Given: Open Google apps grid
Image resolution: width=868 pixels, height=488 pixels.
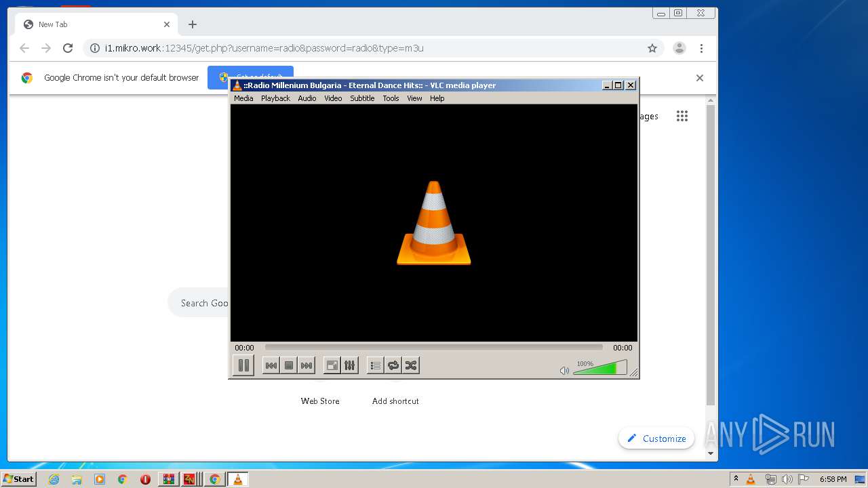Looking at the screenshot, I should [x=682, y=116].
